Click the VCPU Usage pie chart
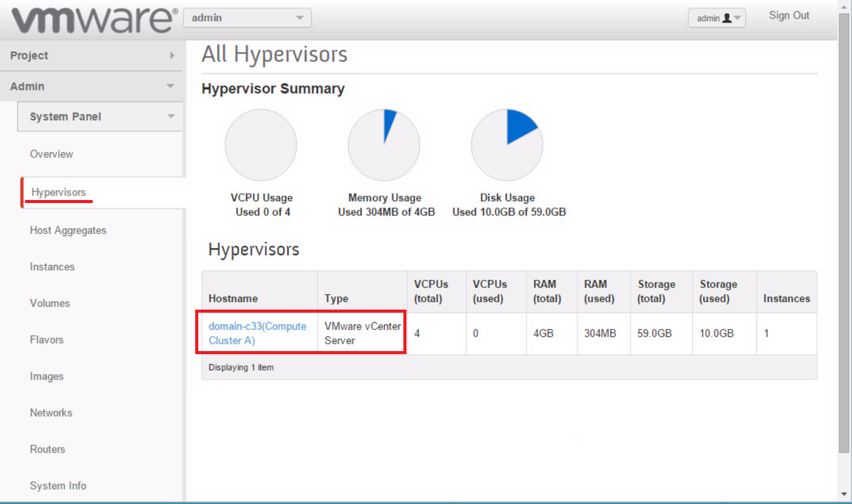 click(261, 146)
